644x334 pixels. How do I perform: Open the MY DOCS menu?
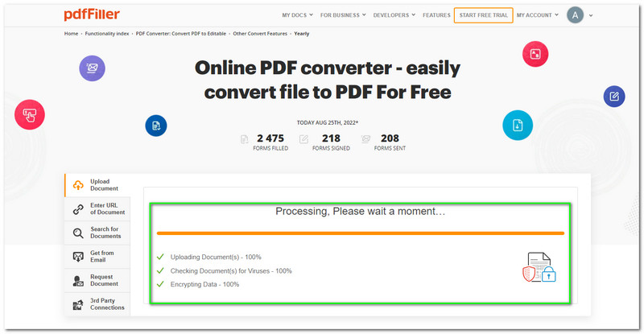297,15
